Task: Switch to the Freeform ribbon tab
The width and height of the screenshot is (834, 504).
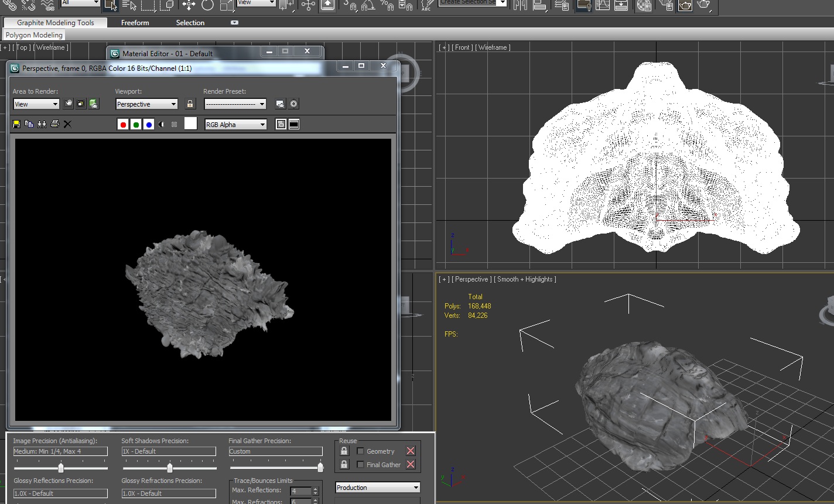Action: 135,23
